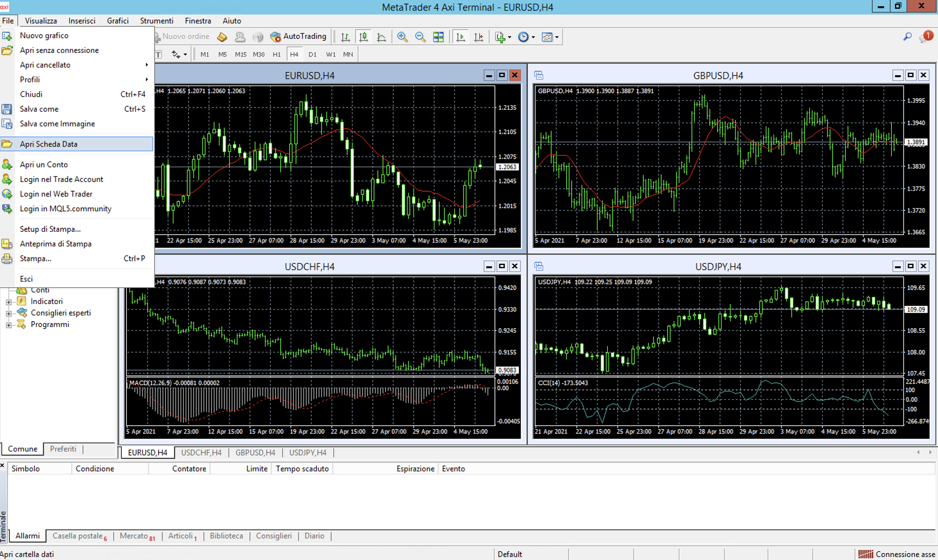The image size is (938, 560).
Task: Toggle chart shift button
Action: pos(479,37)
